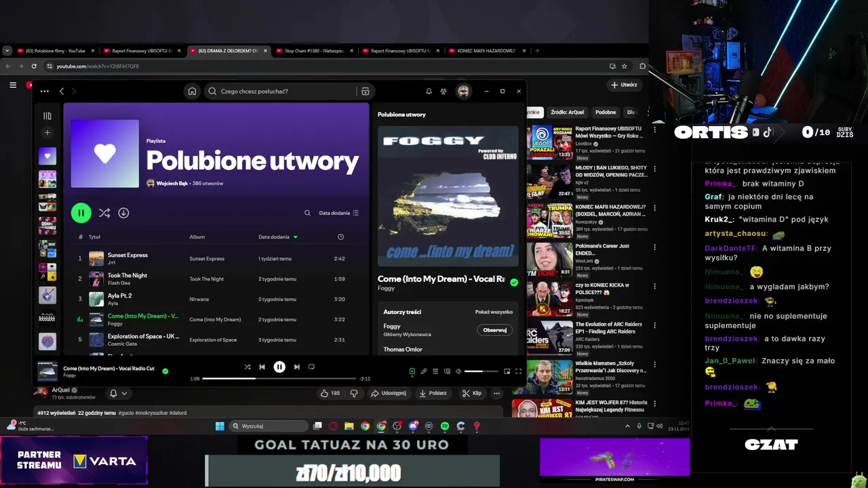This screenshot has height=488, width=868.
Task: Open Spotify home via the house icon
Action: point(192,91)
